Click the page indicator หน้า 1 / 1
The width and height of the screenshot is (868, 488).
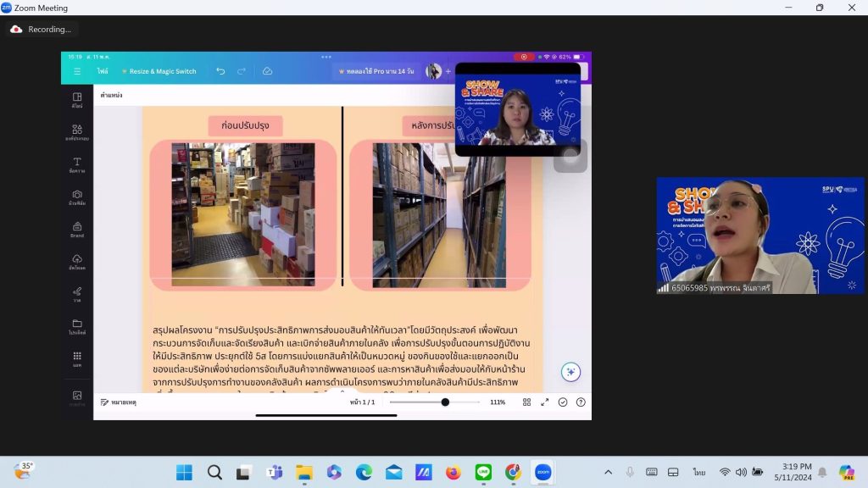[x=362, y=402]
